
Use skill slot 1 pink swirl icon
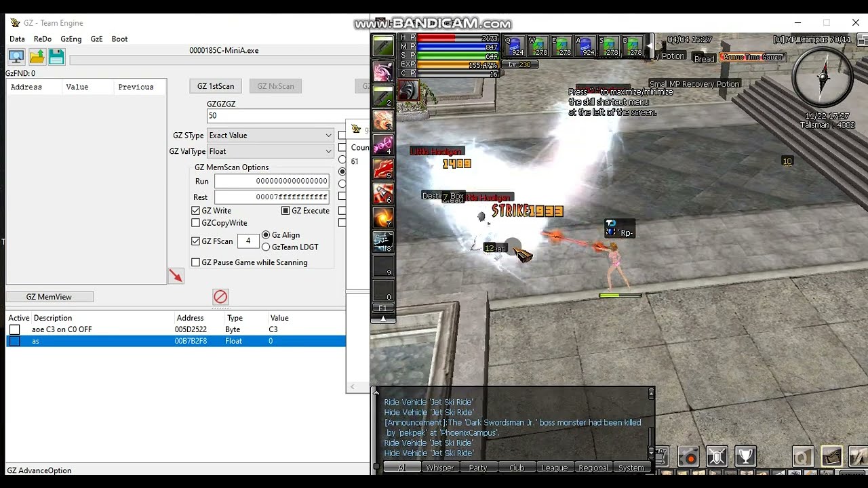tap(383, 71)
